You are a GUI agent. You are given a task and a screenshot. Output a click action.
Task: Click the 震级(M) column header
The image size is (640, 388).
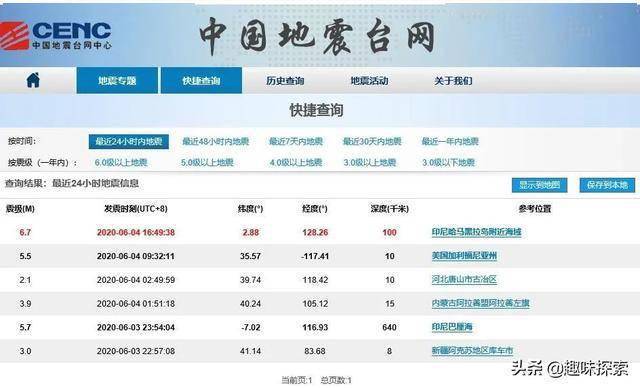coord(20,209)
